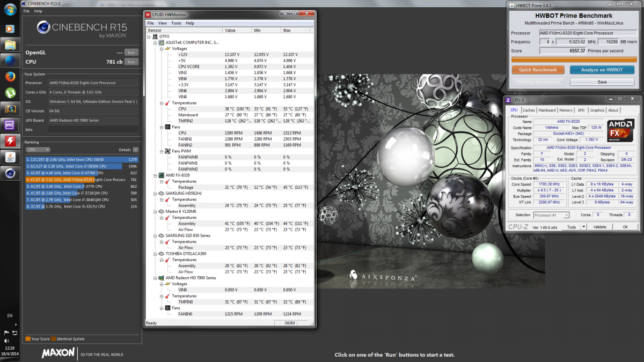The height and width of the screenshot is (362, 644).
Task: Click the Voltages lightning icon under ASUSTeK
Action: tap(167, 48)
